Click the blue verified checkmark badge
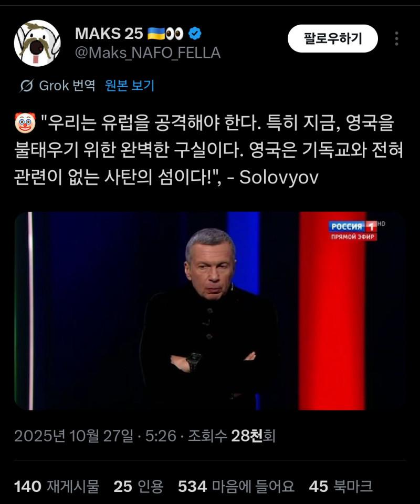Screen dimensions: 420x504 click(195, 34)
